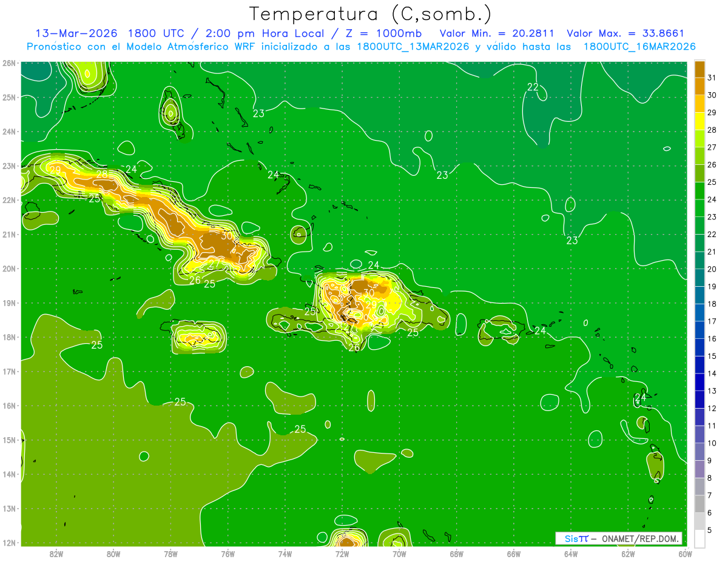This screenshot has width=728, height=562.
Task: Click the '30' contour label over Hispaniola
Action: tap(369, 292)
